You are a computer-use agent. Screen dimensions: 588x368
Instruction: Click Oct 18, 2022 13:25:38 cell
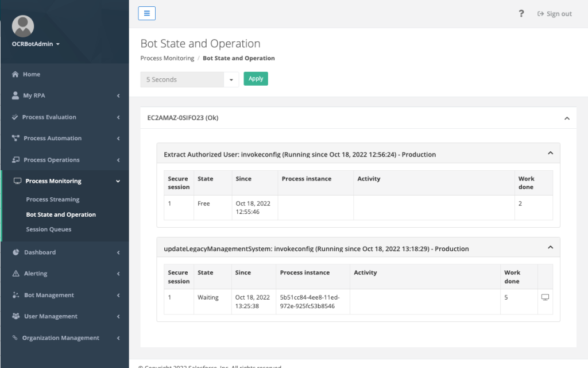point(253,301)
